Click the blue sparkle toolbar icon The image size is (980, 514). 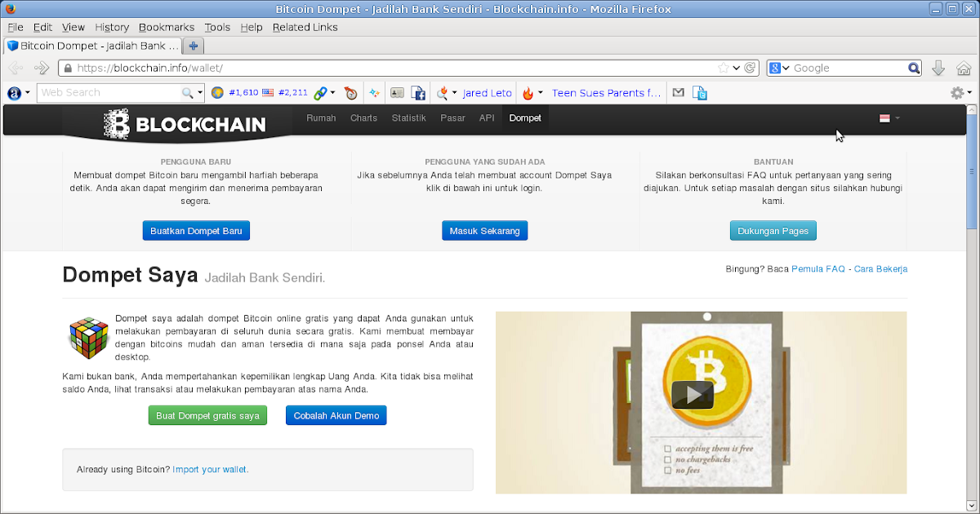[375, 93]
